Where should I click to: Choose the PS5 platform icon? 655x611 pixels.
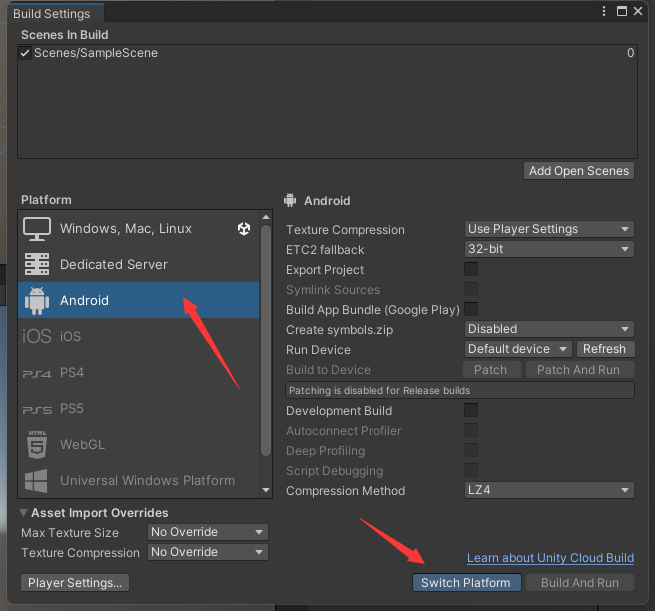37,409
